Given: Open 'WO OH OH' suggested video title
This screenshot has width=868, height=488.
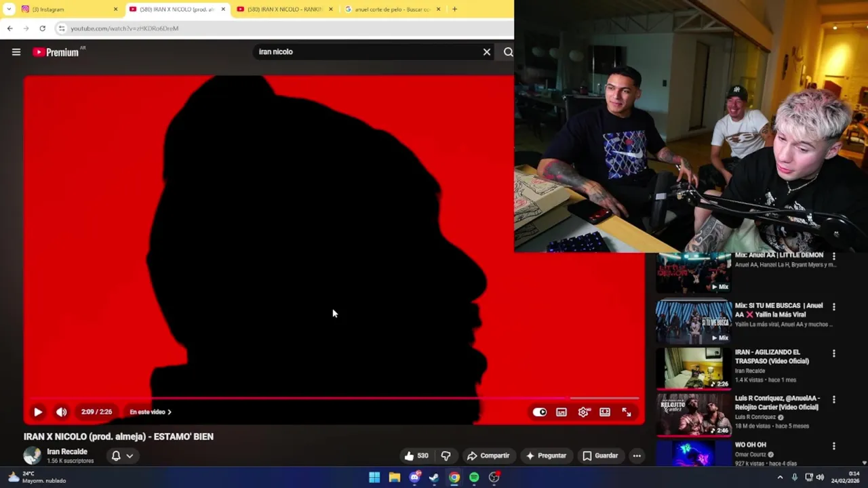Looking at the screenshot, I should [751, 445].
